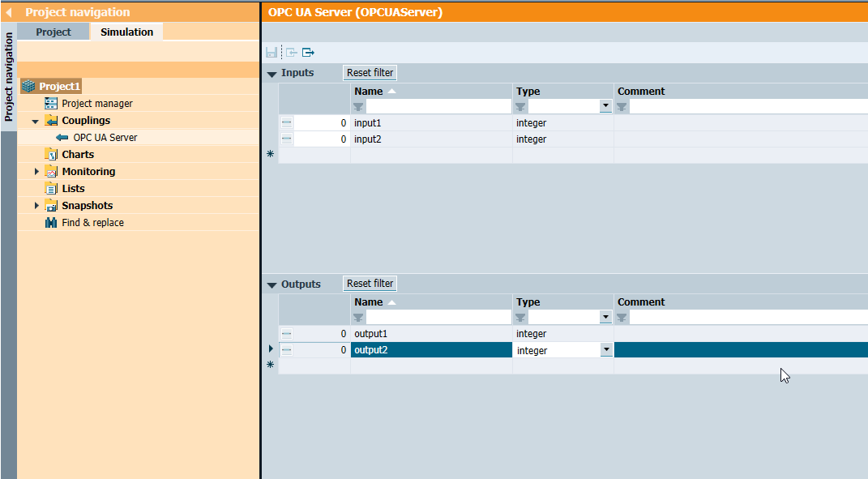Click the vertical Project navigation side tab

pos(8,77)
